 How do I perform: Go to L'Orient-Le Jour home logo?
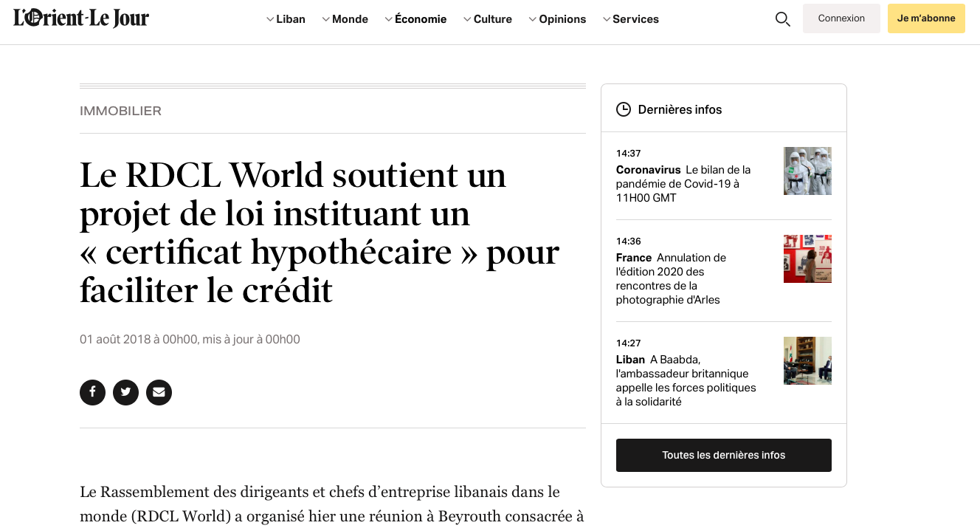81,18
